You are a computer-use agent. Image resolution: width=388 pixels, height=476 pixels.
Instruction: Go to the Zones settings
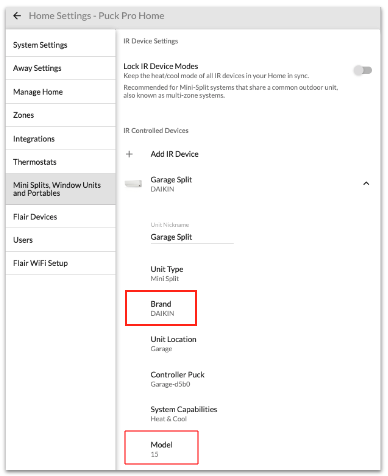click(61, 115)
